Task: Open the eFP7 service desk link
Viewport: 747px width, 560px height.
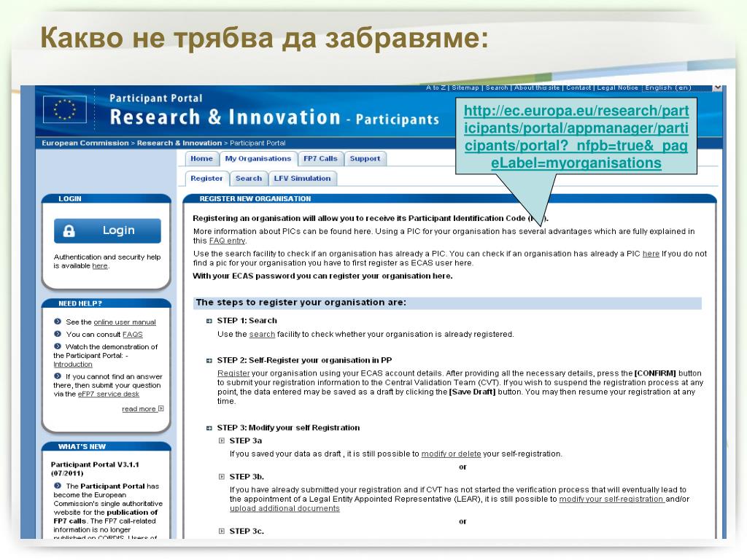Action: [109, 394]
